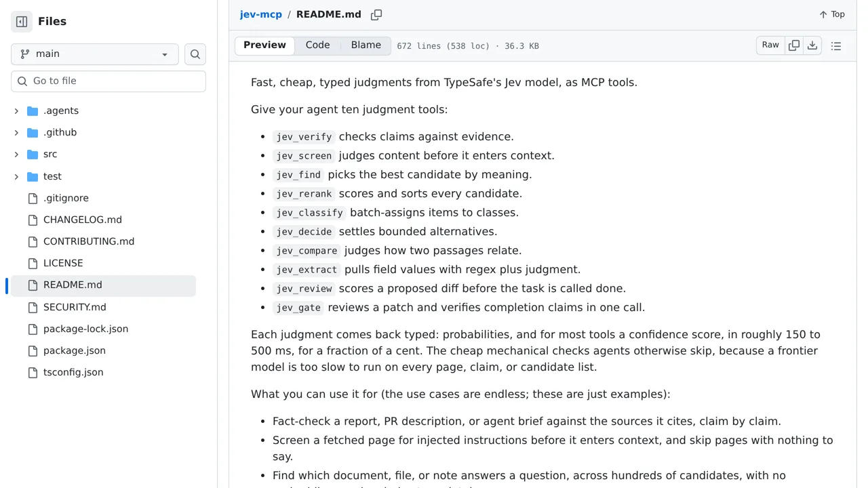Image resolution: width=868 pixels, height=488 pixels.
Task: Click the src folder icon
Action: 33,155
